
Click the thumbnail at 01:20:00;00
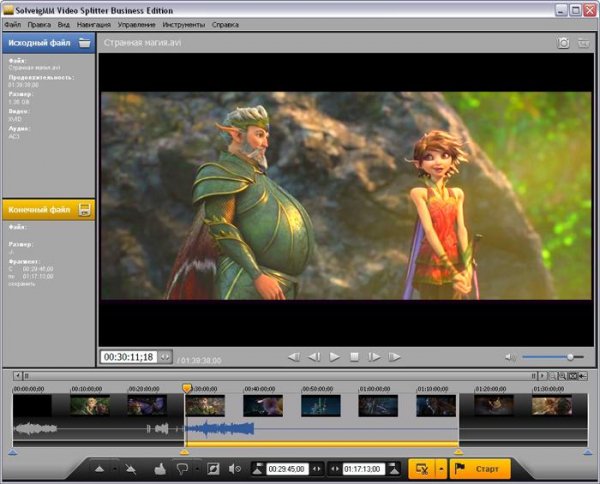[494, 406]
